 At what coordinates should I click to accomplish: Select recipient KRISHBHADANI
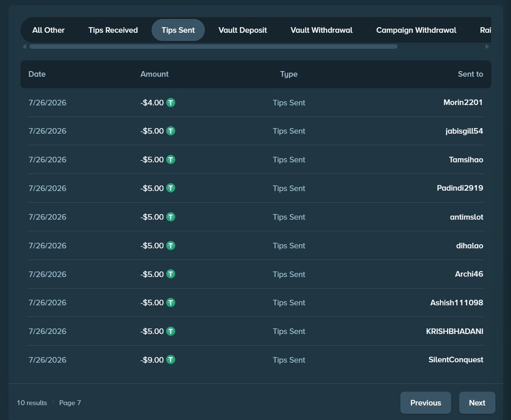coord(455,331)
